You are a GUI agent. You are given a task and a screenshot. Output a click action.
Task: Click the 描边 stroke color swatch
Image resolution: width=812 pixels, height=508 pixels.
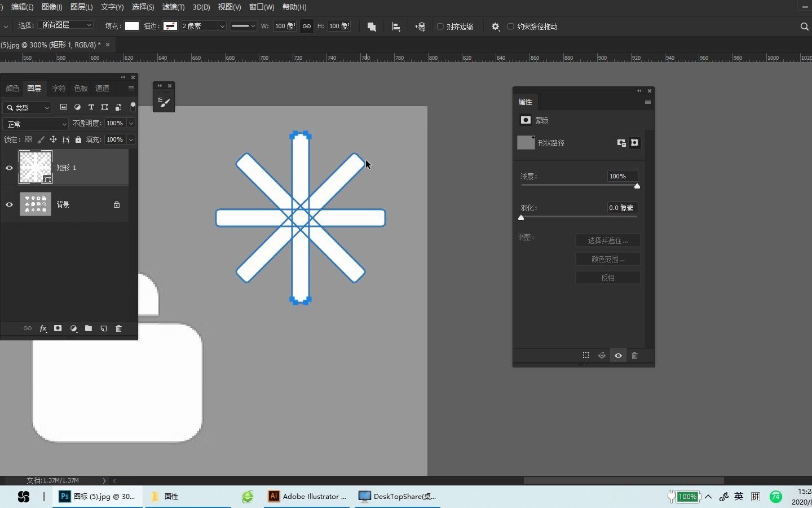pos(170,26)
